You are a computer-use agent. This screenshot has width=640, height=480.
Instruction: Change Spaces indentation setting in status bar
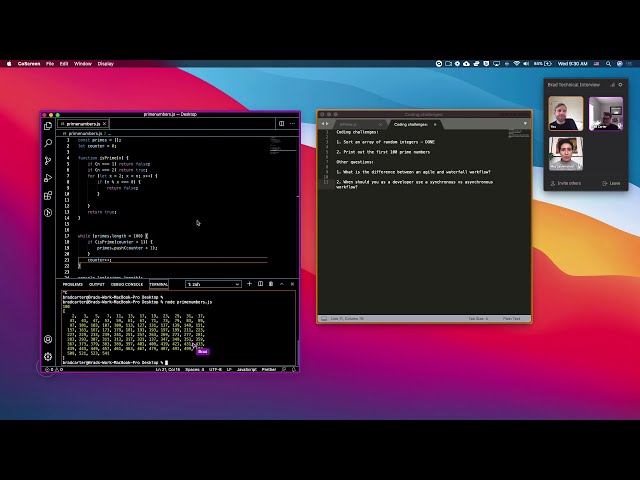(x=194, y=369)
